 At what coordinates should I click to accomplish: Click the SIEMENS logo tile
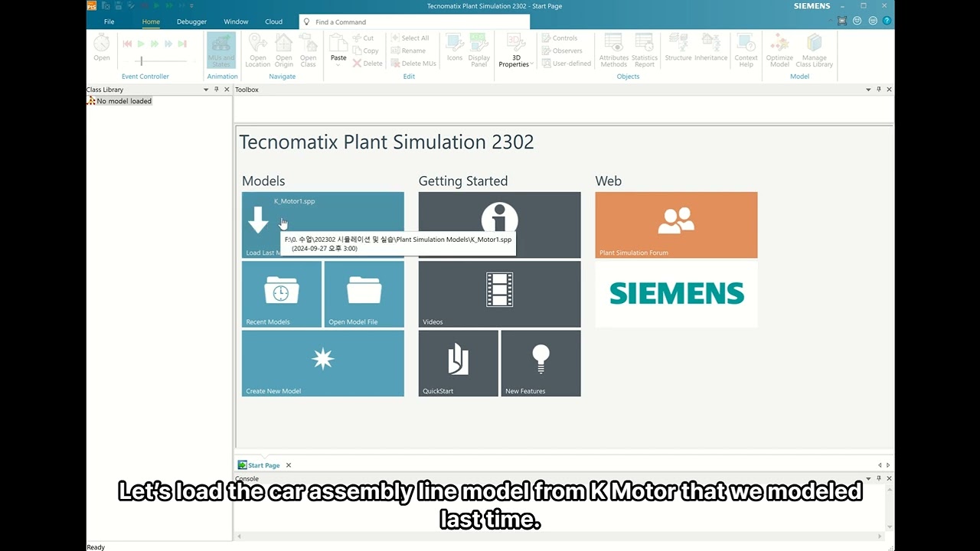[677, 295]
